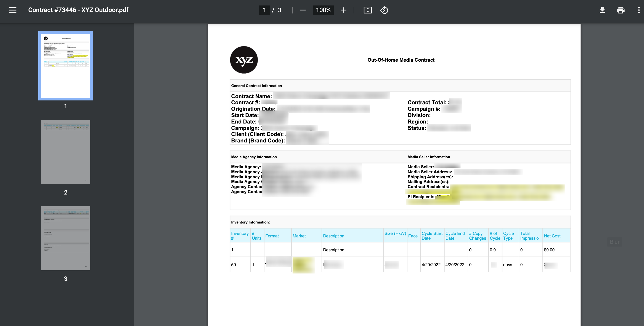Screen dimensions: 644x326
Task: Click the Inventory Information heading
Action: (x=250, y=222)
